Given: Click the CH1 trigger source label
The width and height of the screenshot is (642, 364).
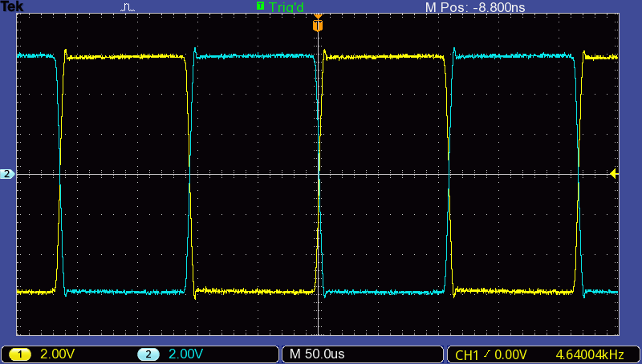Looking at the screenshot, I should click(x=467, y=354).
